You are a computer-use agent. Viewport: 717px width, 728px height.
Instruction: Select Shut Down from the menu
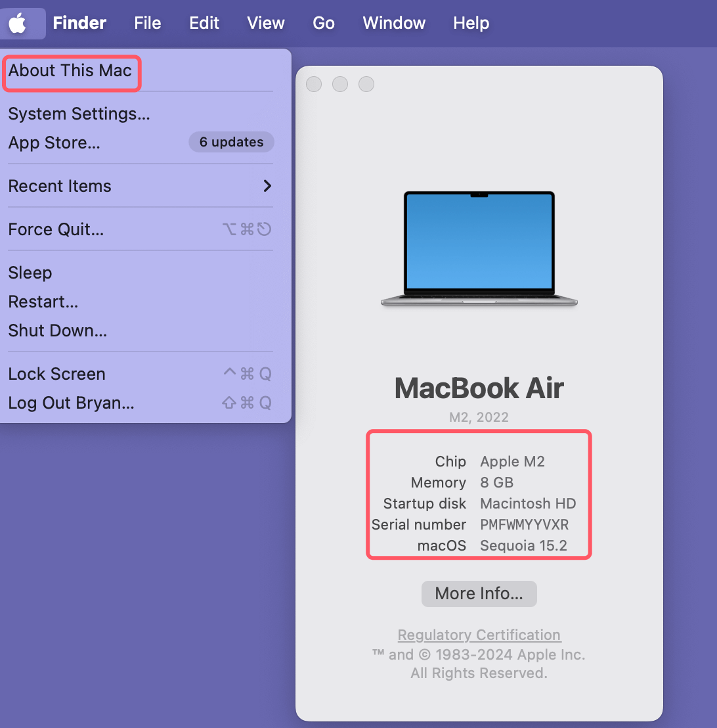57,330
